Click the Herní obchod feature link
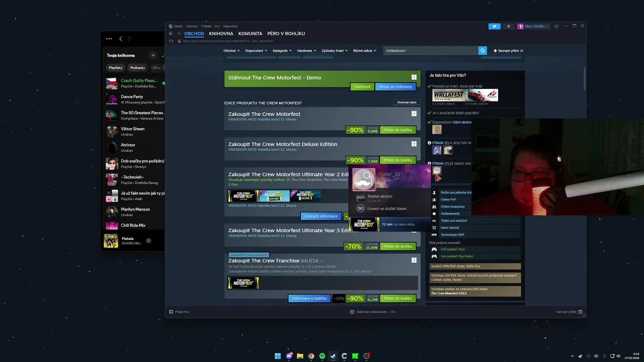The image size is (644, 362). tap(450, 228)
